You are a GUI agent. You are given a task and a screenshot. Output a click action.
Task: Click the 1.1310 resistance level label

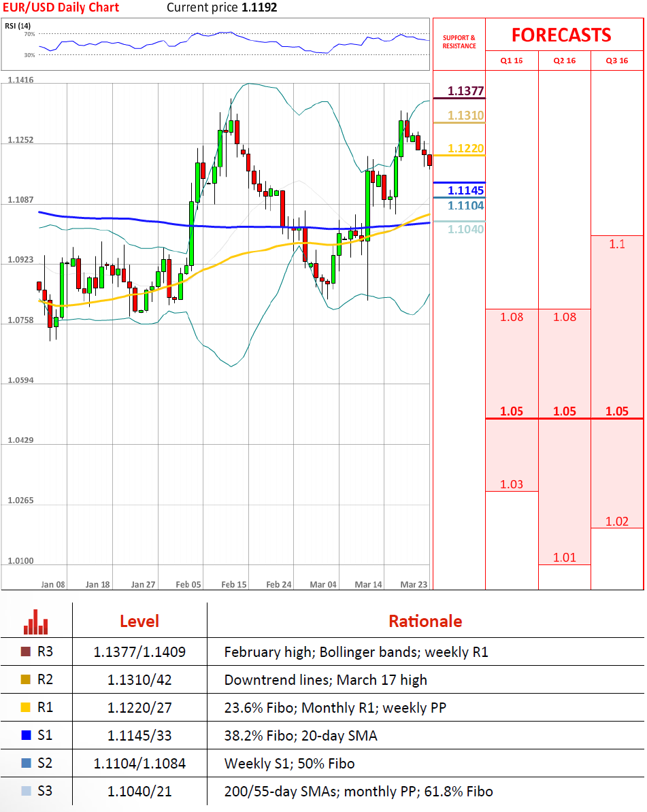465,115
